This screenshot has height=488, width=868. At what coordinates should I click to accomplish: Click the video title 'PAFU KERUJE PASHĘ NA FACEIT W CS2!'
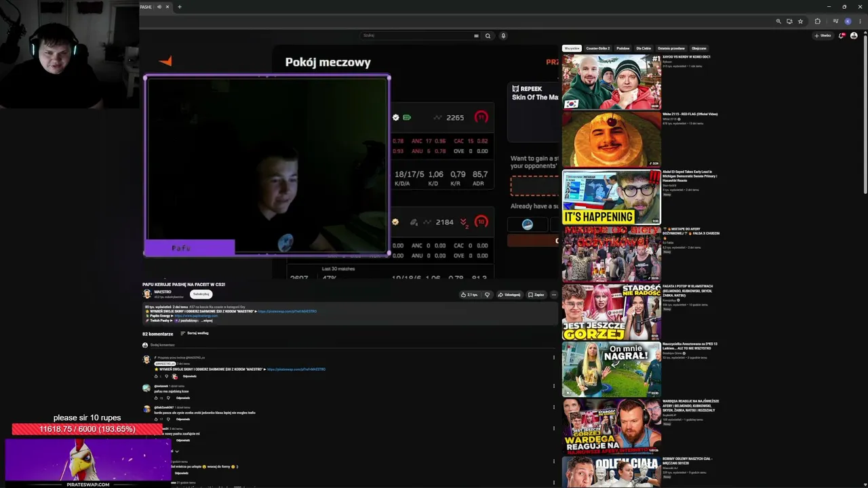(x=184, y=285)
